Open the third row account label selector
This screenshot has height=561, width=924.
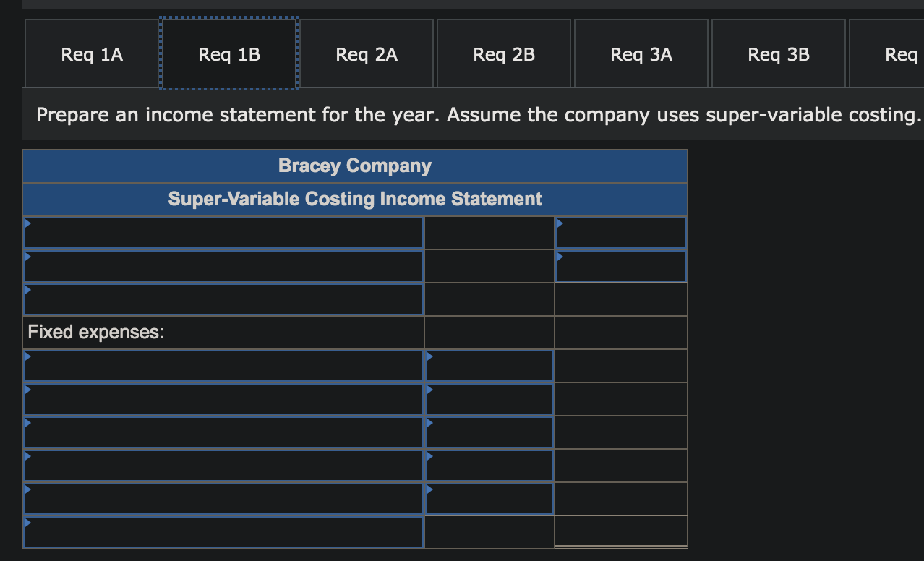point(224,299)
